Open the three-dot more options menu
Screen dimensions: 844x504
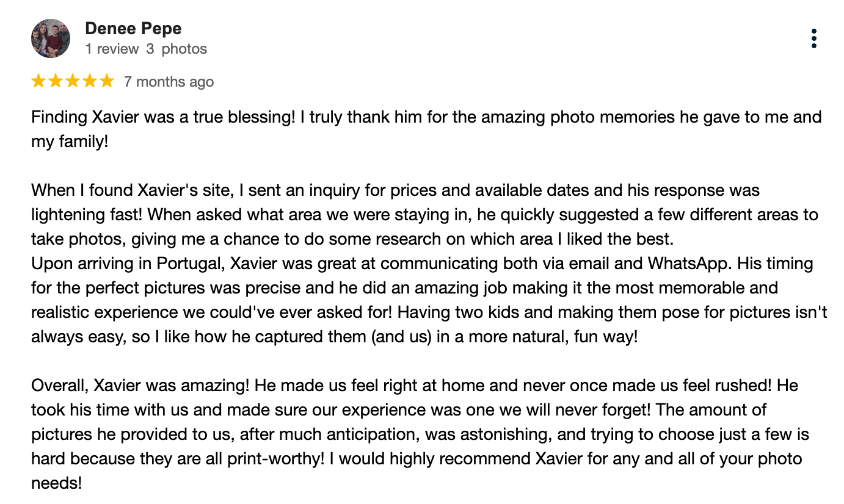coord(814,38)
